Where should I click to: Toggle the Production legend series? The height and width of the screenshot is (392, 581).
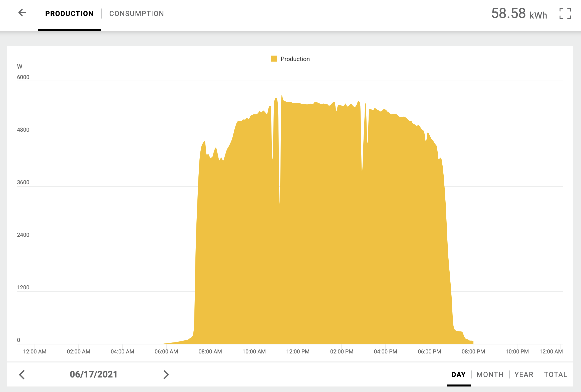(295, 59)
